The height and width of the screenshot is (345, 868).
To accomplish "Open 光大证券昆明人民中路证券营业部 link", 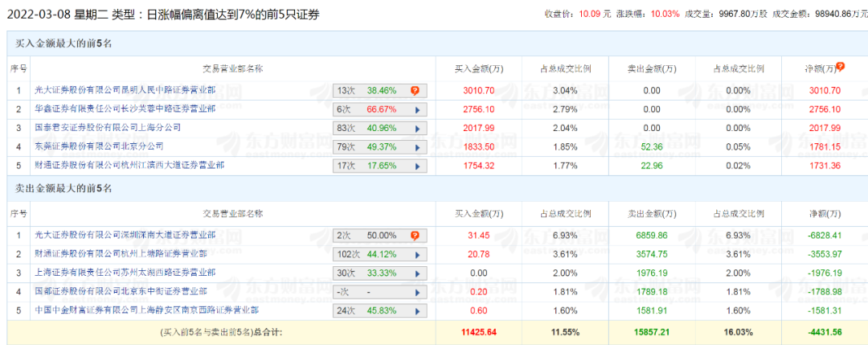I will (125, 90).
